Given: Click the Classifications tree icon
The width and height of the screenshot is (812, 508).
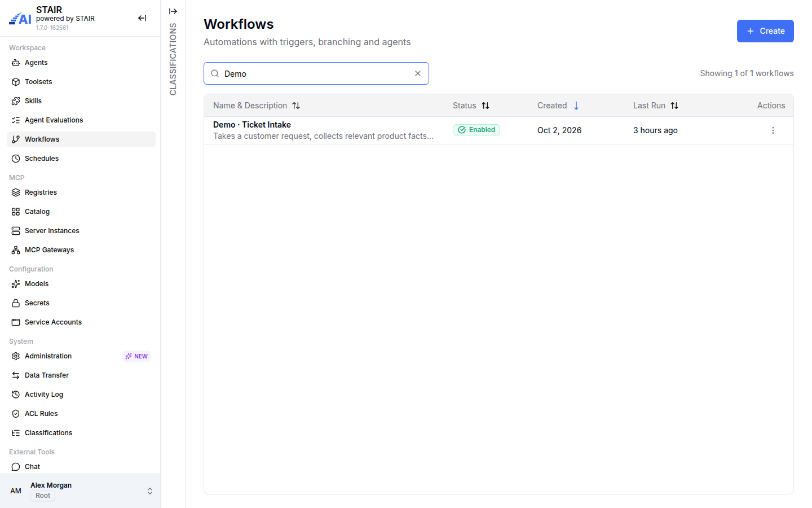Looking at the screenshot, I should (x=16, y=433).
